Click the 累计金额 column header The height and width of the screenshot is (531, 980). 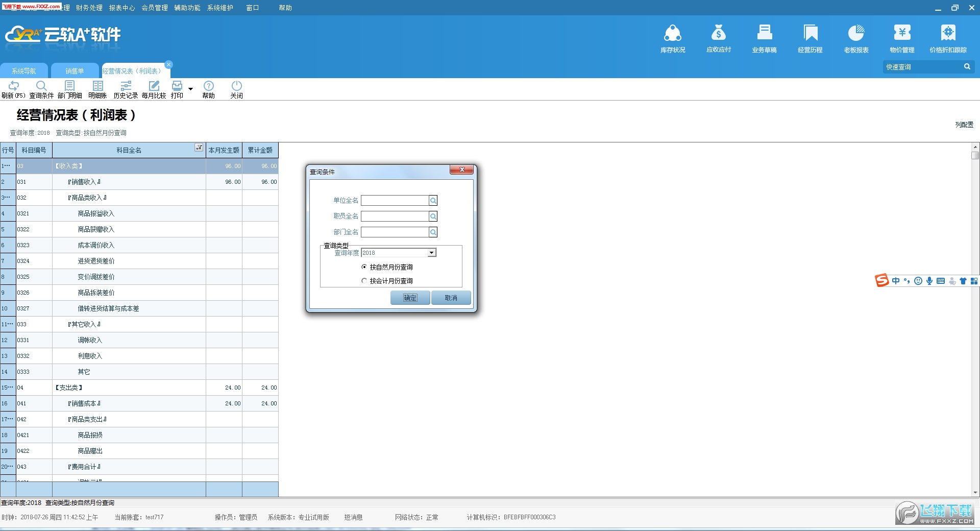[x=260, y=150]
